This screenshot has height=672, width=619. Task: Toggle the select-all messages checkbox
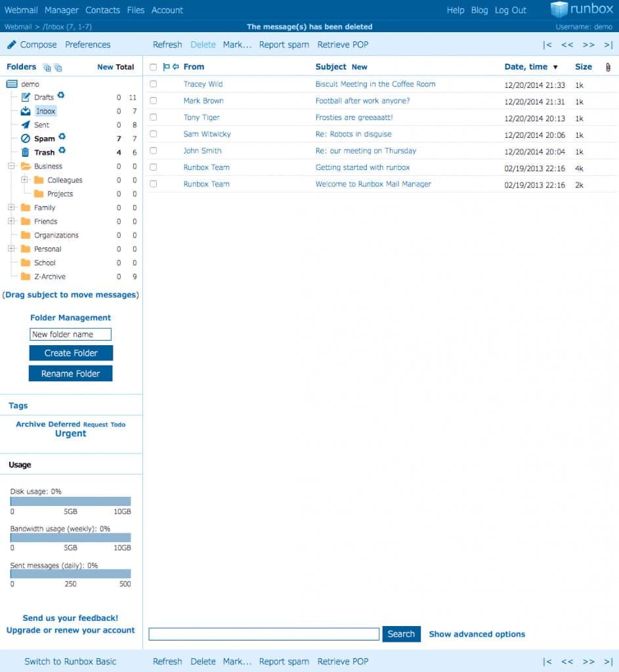pos(153,67)
